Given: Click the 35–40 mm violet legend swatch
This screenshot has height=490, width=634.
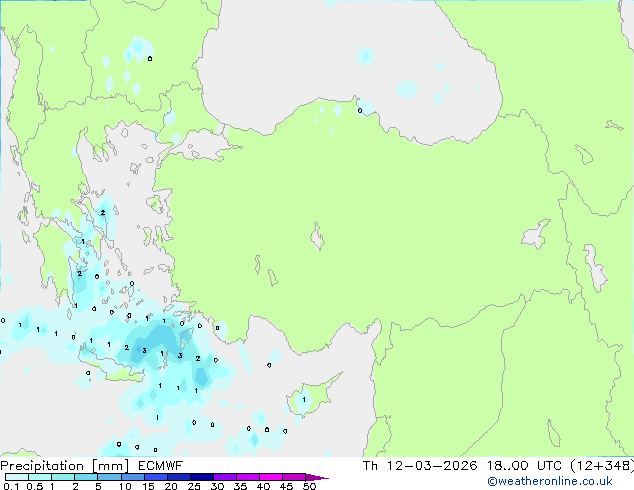Looking at the screenshot, I should [247, 477].
